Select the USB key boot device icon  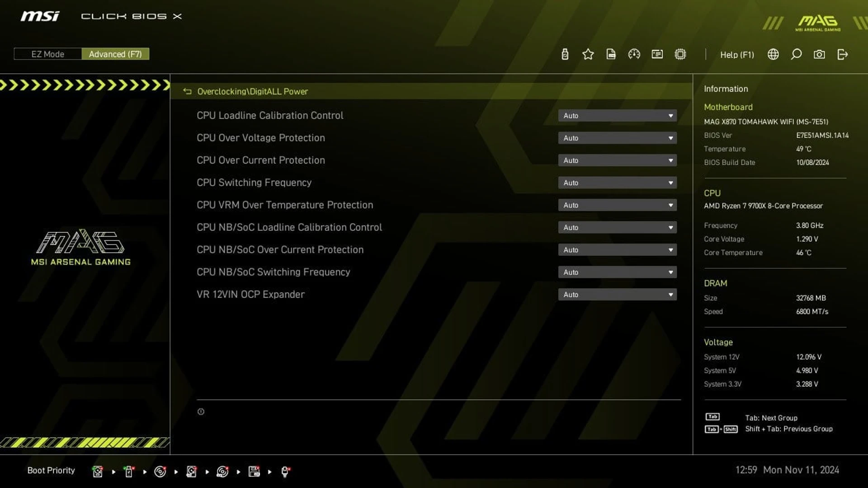pos(129,471)
